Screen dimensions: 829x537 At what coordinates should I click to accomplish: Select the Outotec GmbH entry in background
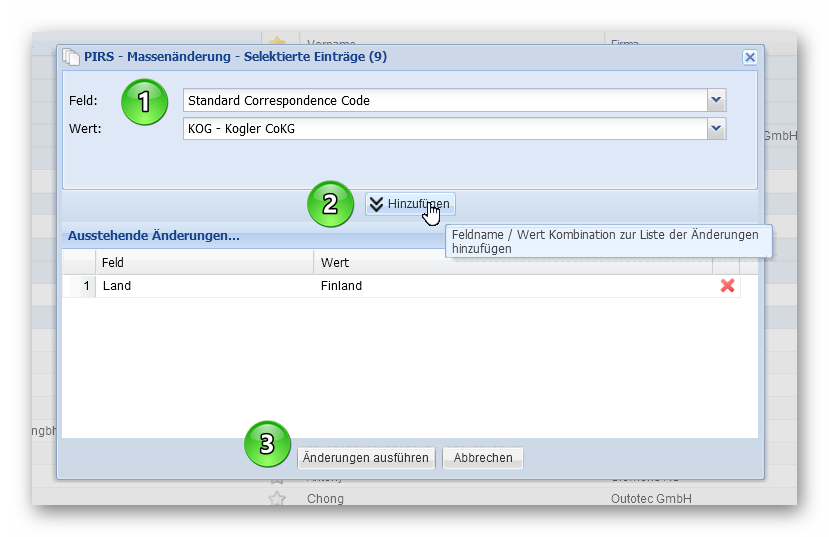click(x=651, y=498)
